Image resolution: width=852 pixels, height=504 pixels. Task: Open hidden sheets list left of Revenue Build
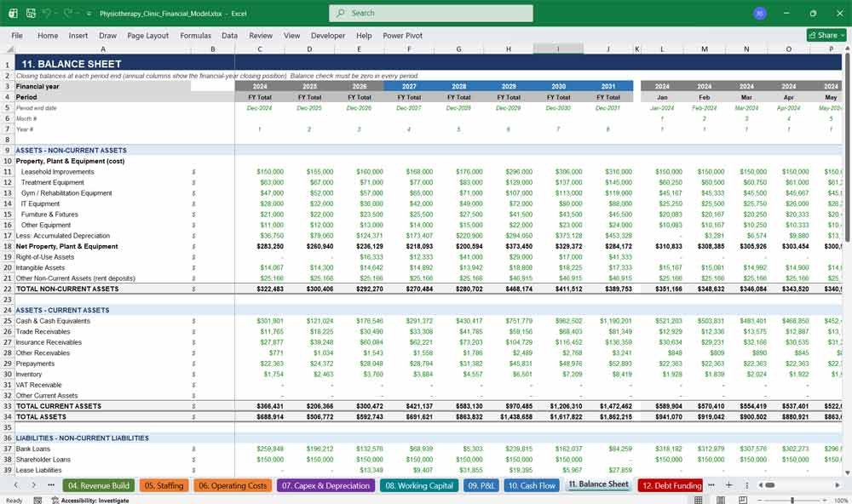point(51,485)
